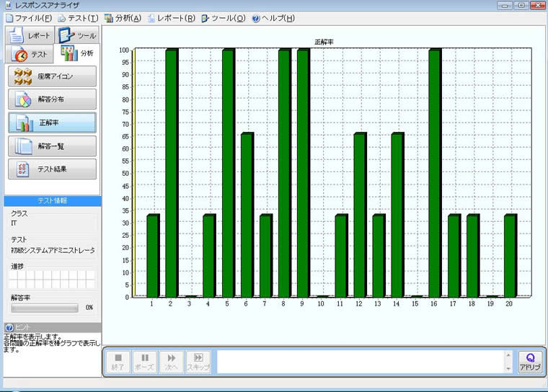Click the ヒント question mark icon
The image size is (548, 392).
click(x=9, y=328)
